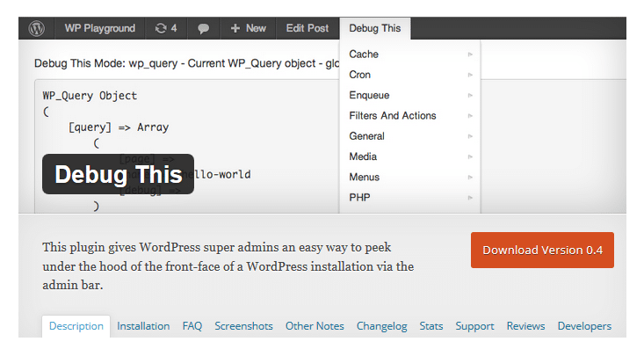Open the Changelog tab
Image resolution: width=644 pixels, height=349 pixels.
381,326
